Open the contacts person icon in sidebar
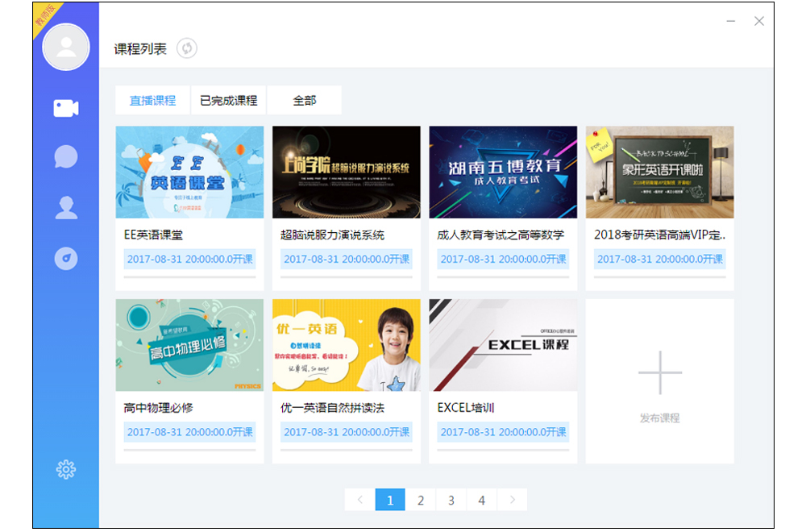 coord(66,208)
